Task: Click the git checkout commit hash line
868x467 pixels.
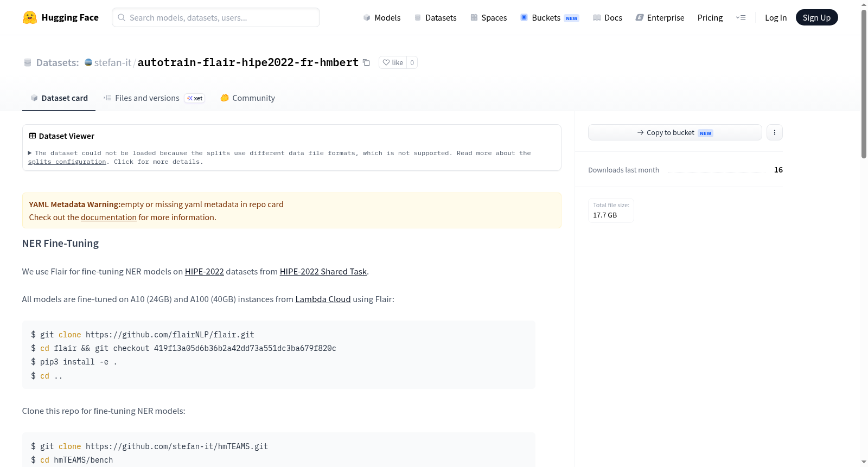Action: click(184, 349)
